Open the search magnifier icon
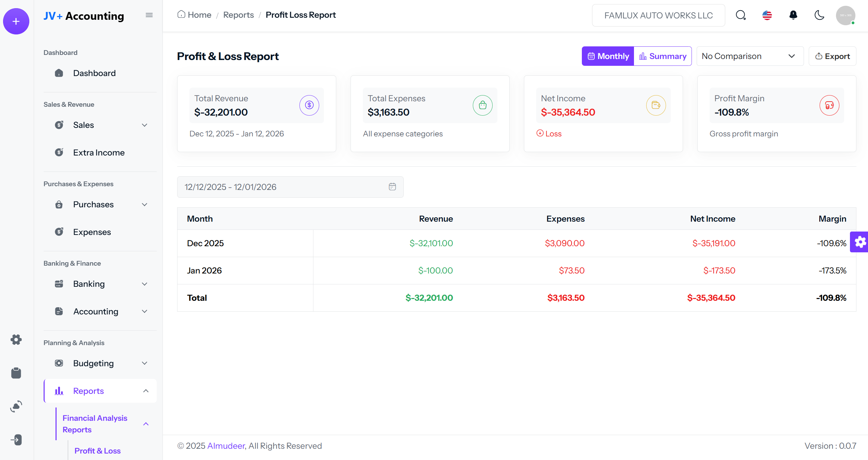 click(741, 15)
